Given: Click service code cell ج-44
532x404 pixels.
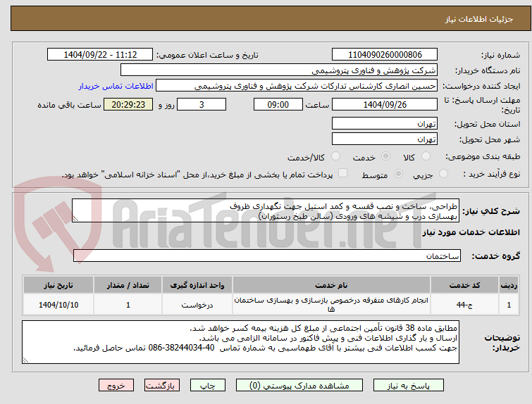Looking at the screenshot, I should pos(464,305).
